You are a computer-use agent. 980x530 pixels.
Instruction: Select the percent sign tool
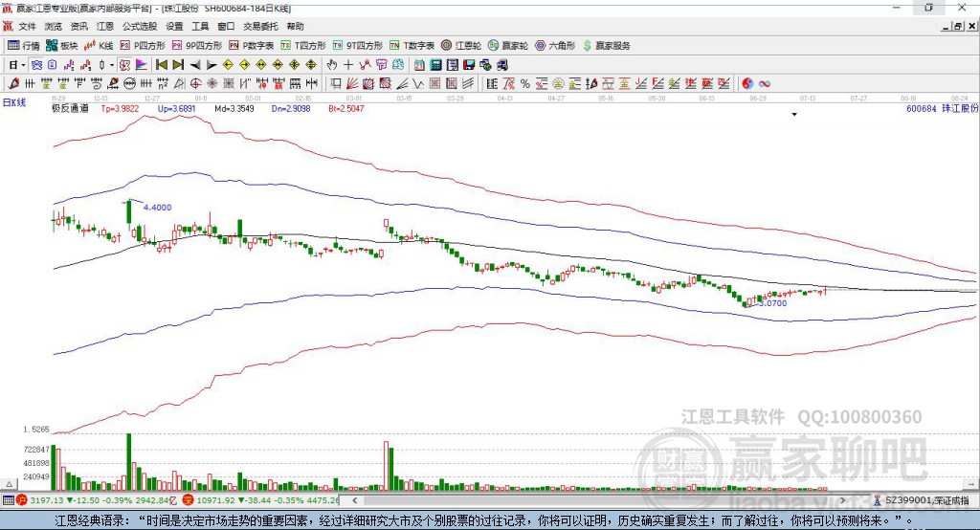(525, 84)
